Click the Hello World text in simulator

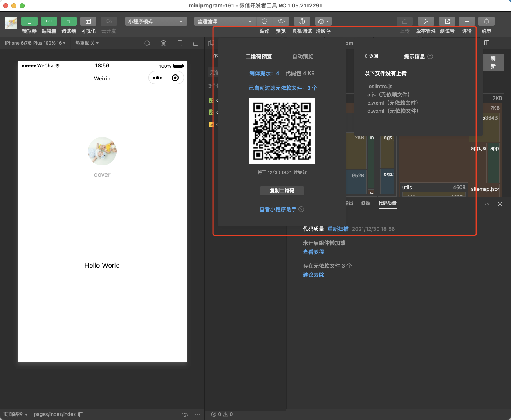102,266
